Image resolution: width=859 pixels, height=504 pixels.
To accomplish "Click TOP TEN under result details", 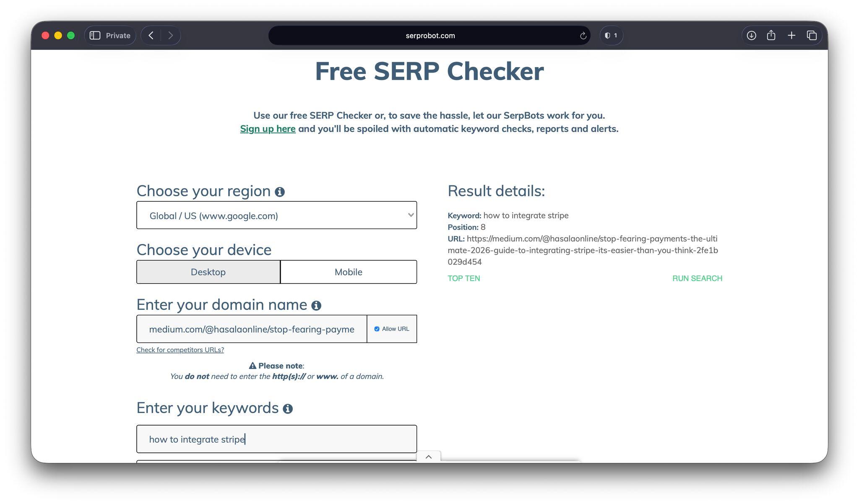I will click(463, 278).
